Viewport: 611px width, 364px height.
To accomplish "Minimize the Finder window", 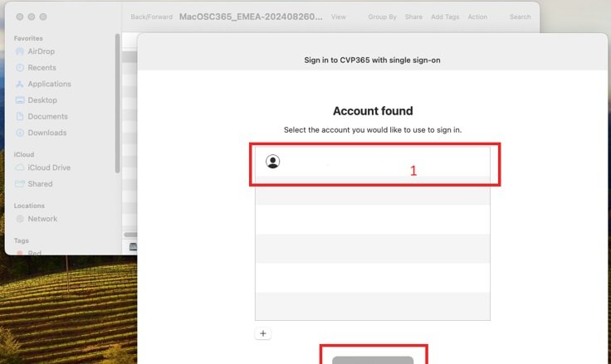I will (x=32, y=17).
